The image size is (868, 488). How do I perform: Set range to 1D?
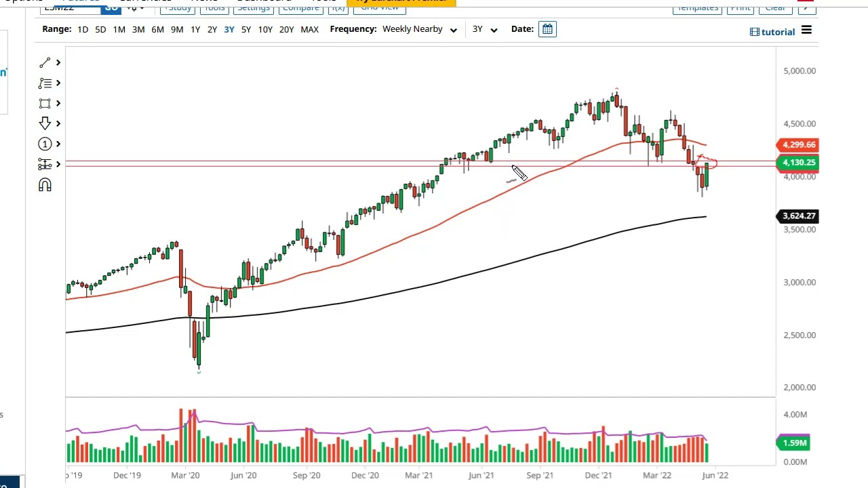coord(83,29)
